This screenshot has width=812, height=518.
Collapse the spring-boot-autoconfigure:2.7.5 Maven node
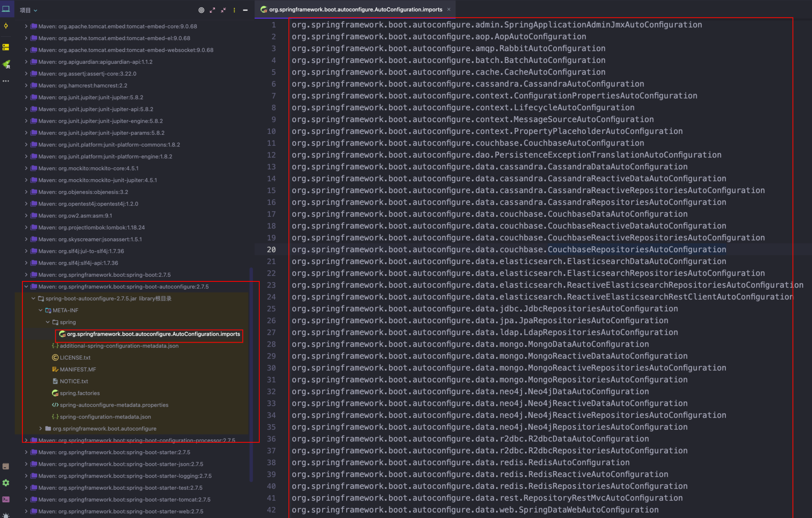pyautogui.click(x=26, y=286)
